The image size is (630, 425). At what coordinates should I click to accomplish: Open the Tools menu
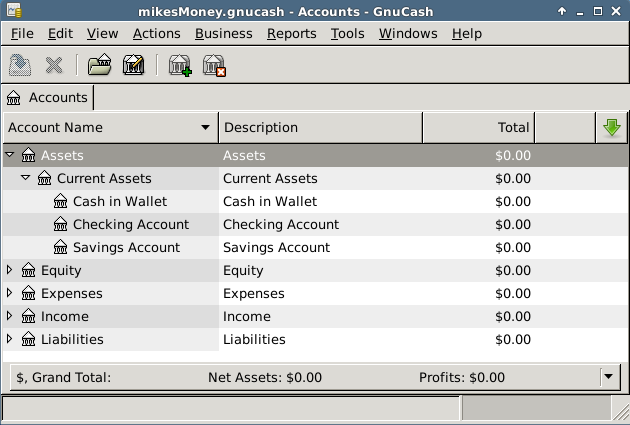click(348, 33)
